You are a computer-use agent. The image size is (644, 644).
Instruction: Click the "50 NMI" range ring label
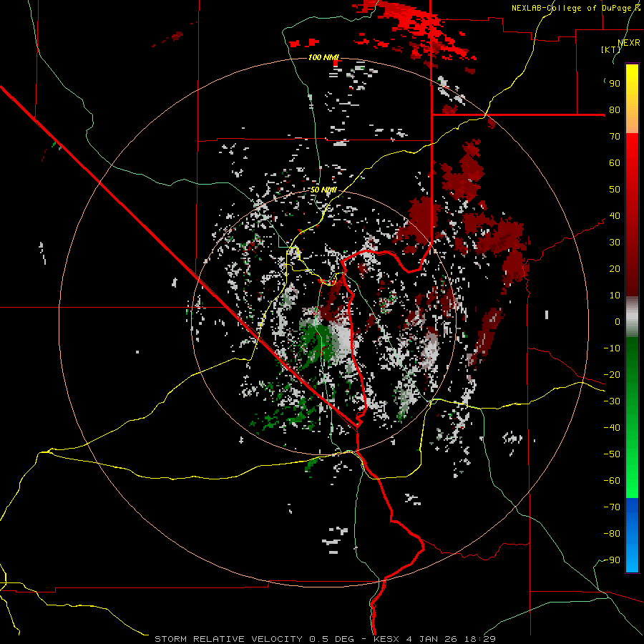pyautogui.click(x=323, y=190)
